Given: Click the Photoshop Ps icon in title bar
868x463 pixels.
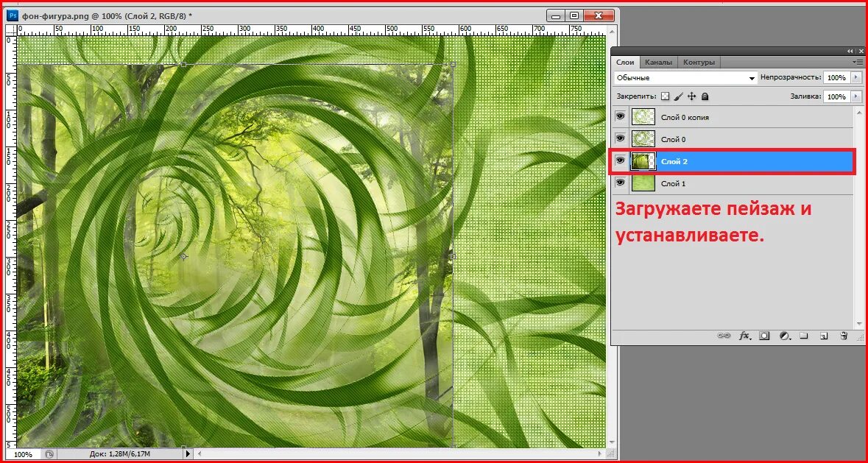Looking at the screenshot, I should (13, 15).
